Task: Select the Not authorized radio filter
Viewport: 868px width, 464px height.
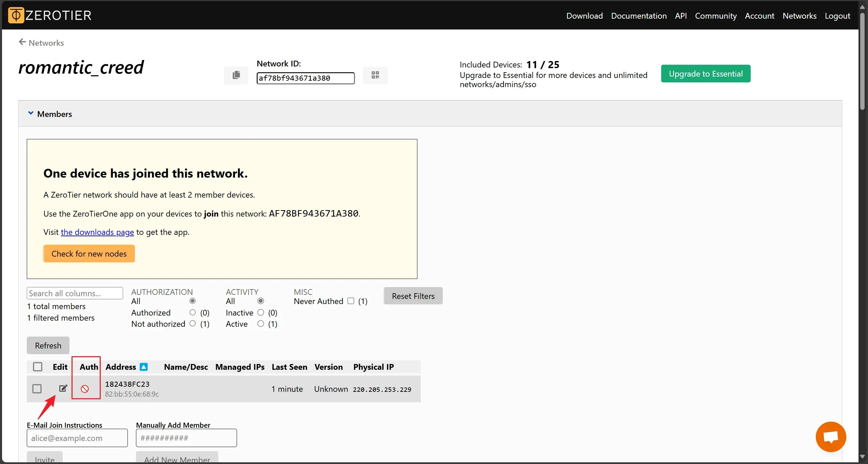Action: tap(193, 323)
